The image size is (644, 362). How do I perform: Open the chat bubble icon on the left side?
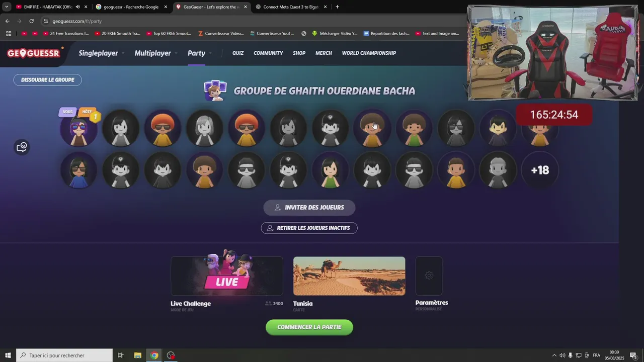point(22,147)
